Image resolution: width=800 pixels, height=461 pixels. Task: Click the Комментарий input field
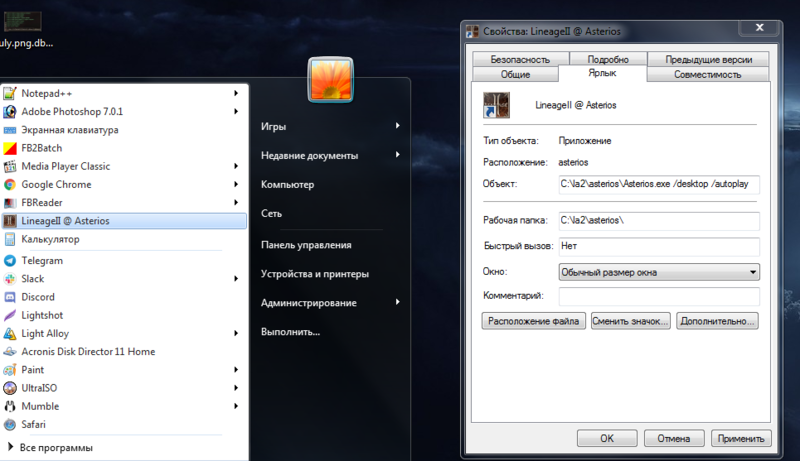(659, 296)
